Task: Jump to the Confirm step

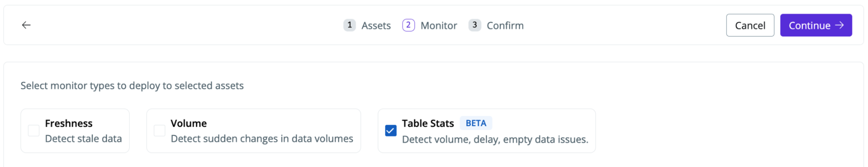Action: tap(505, 26)
